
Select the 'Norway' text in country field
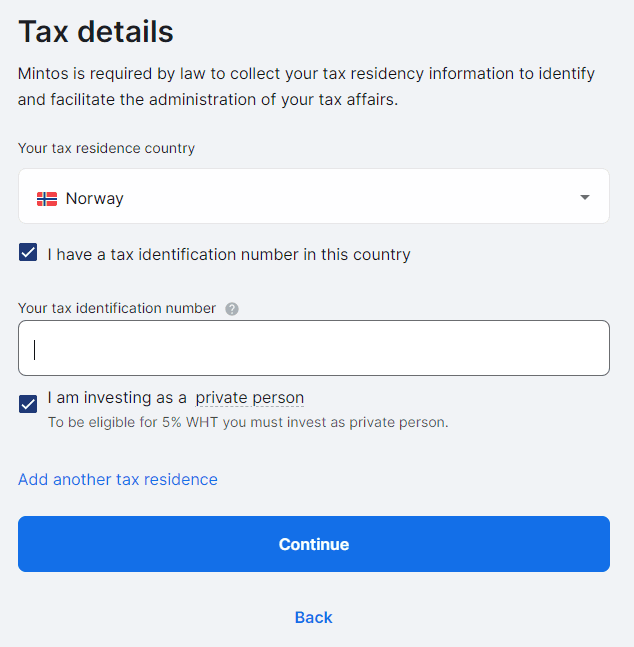[x=95, y=198]
